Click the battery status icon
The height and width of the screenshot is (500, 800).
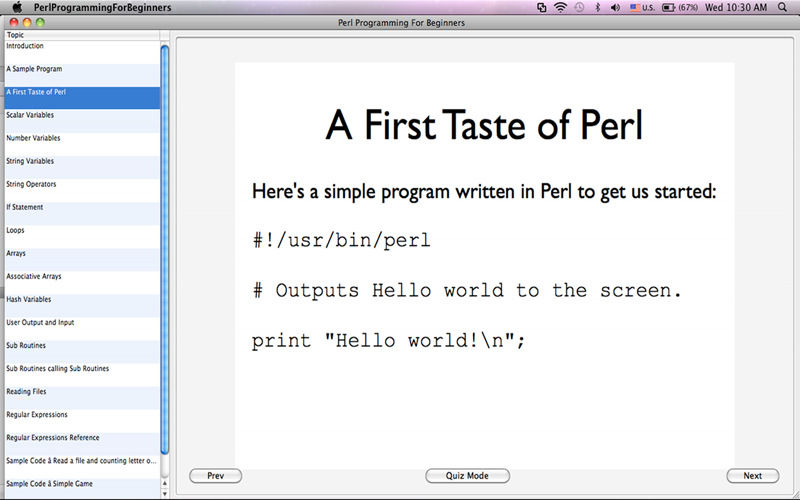point(668,8)
